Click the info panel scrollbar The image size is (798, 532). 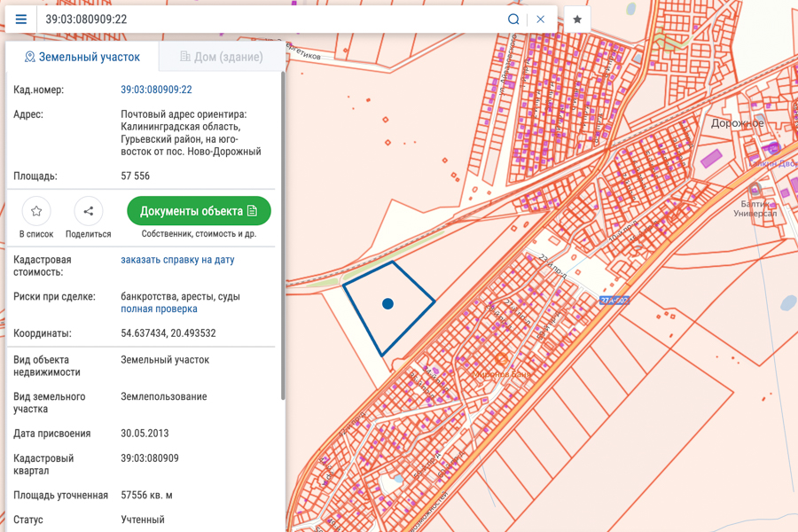(x=283, y=235)
